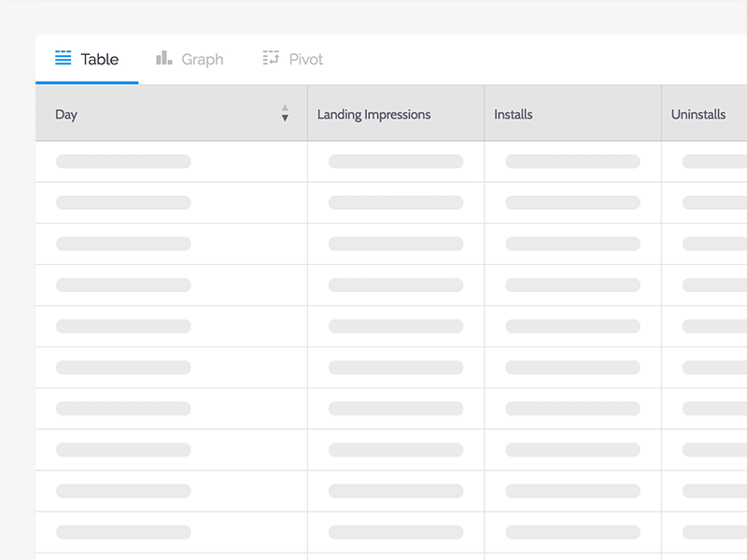Viewport: 747px width, 560px height.
Task: Click last full row's Day placeholder
Action: click(x=123, y=532)
